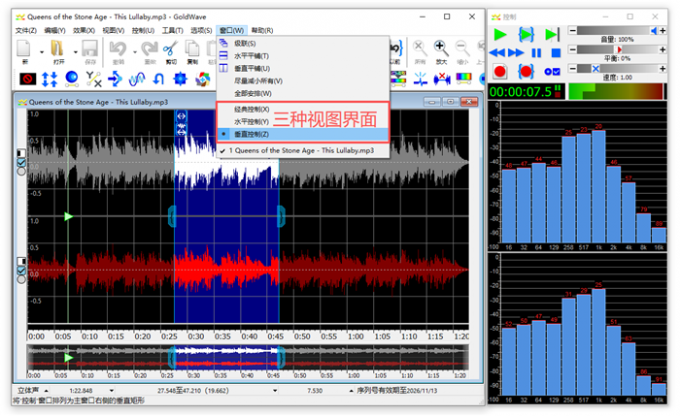Image resolution: width=680 pixels, height=416 pixels.
Task: Click volume slider plus button
Action: pyautogui.click(x=663, y=30)
